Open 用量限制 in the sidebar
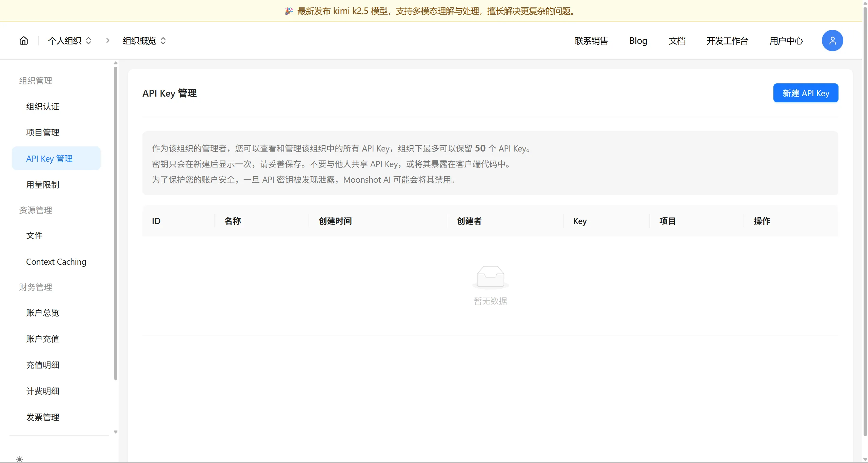 [x=43, y=185]
